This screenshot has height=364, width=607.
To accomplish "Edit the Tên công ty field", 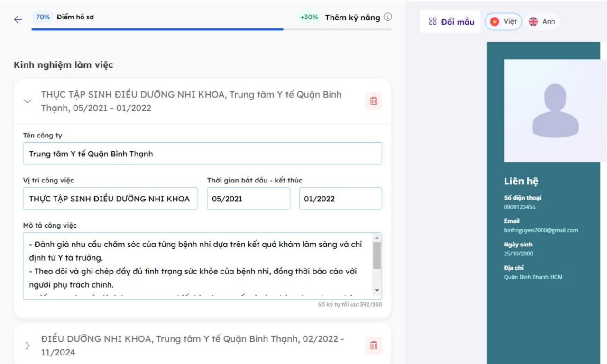I will coord(202,154).
